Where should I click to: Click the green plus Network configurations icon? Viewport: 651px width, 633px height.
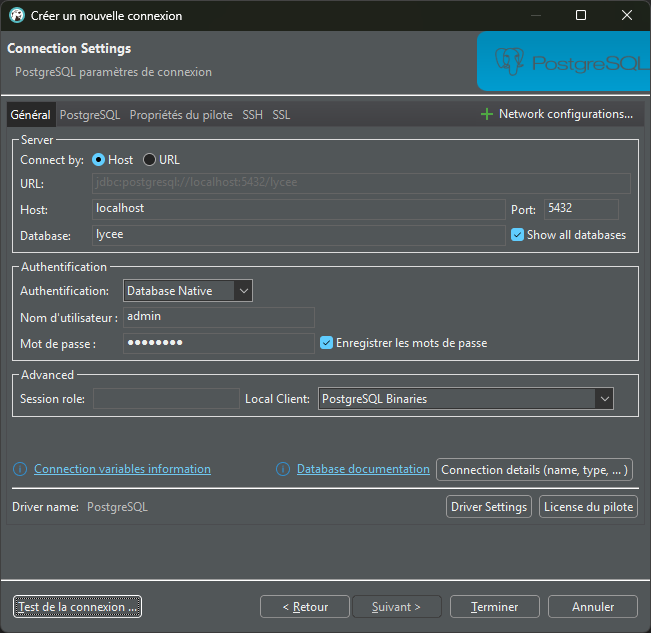487,114
